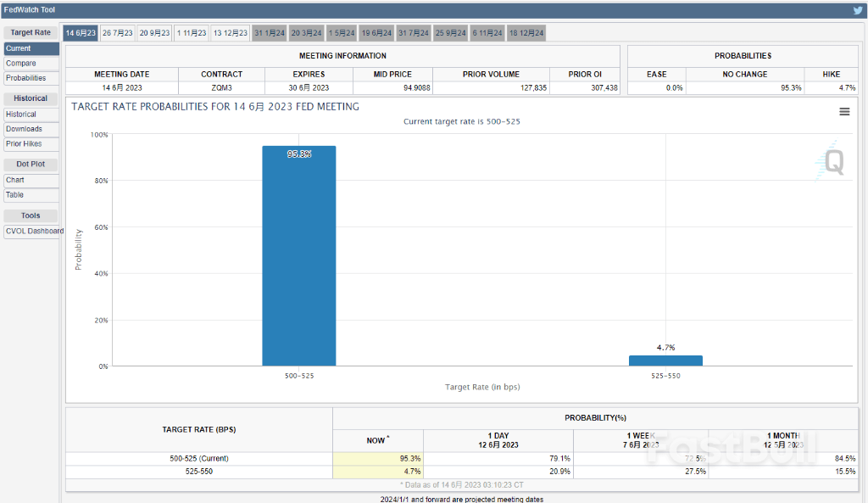This screenshot has height=503, width=868.
Task: Select the 31 1月24 projected meeting tab
Action: coord(270,33)
